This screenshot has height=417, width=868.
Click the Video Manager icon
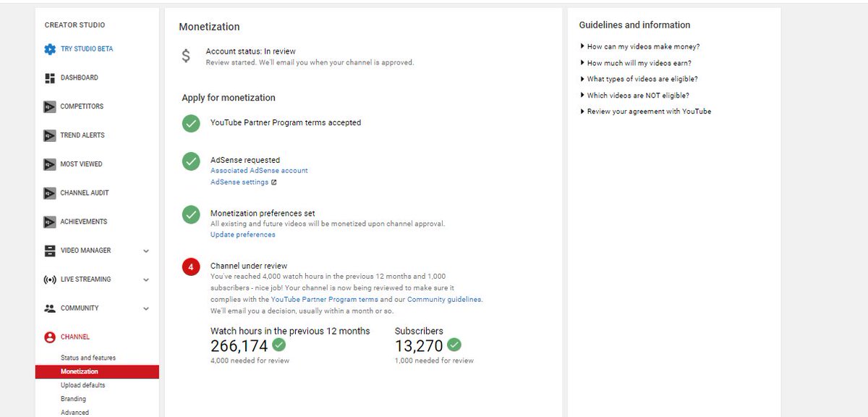(50, 250)
